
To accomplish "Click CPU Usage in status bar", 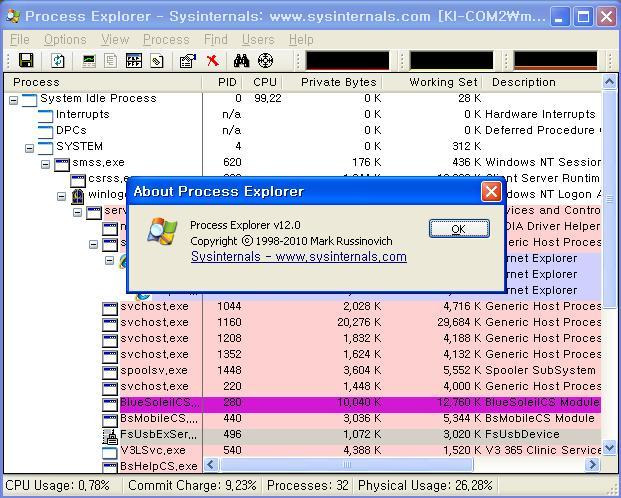I will tap(57, 486).
